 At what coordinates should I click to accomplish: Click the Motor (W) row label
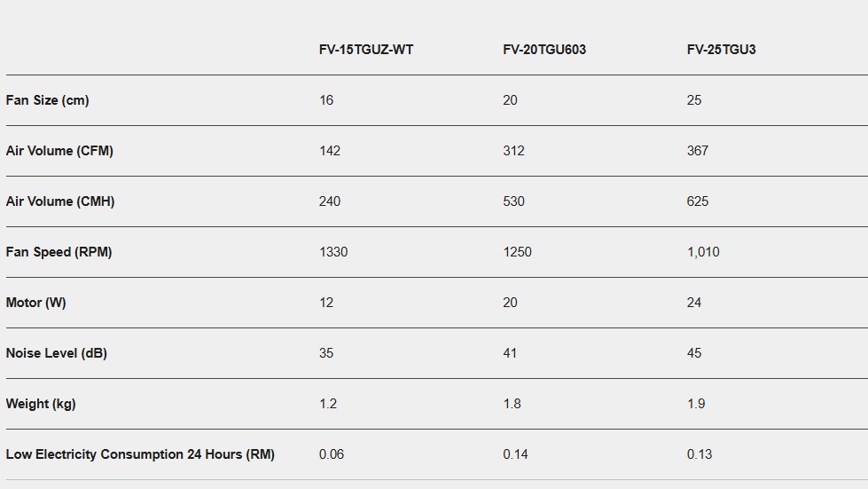35,303
